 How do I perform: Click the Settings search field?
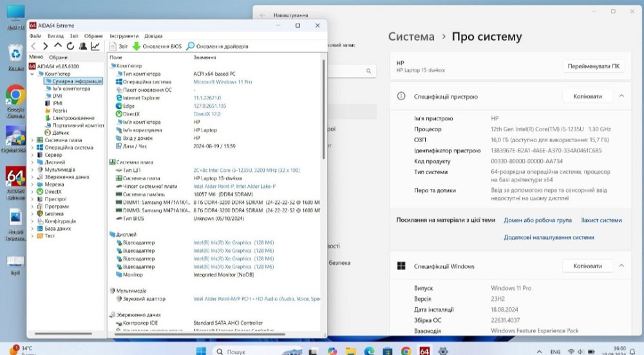coord(352,71)
